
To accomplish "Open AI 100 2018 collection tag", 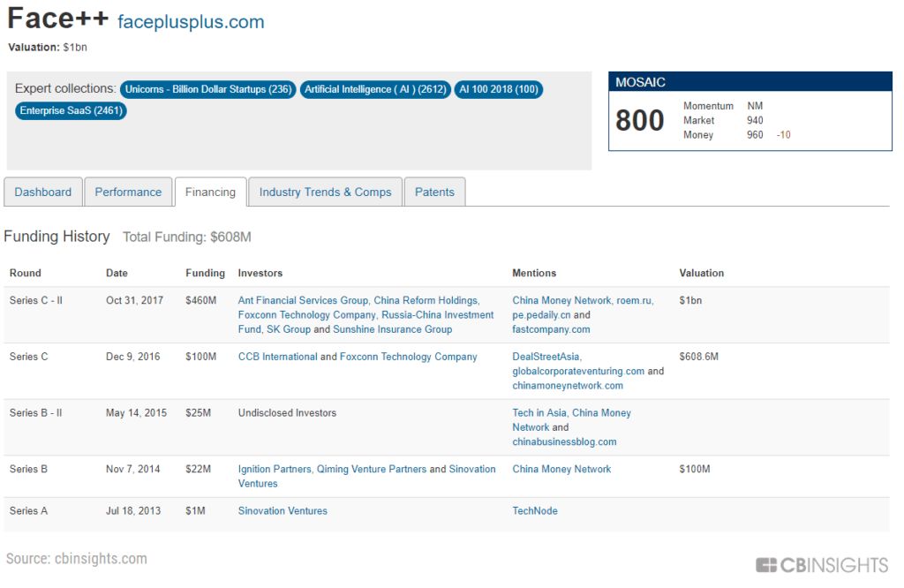I will coord(499,89).
